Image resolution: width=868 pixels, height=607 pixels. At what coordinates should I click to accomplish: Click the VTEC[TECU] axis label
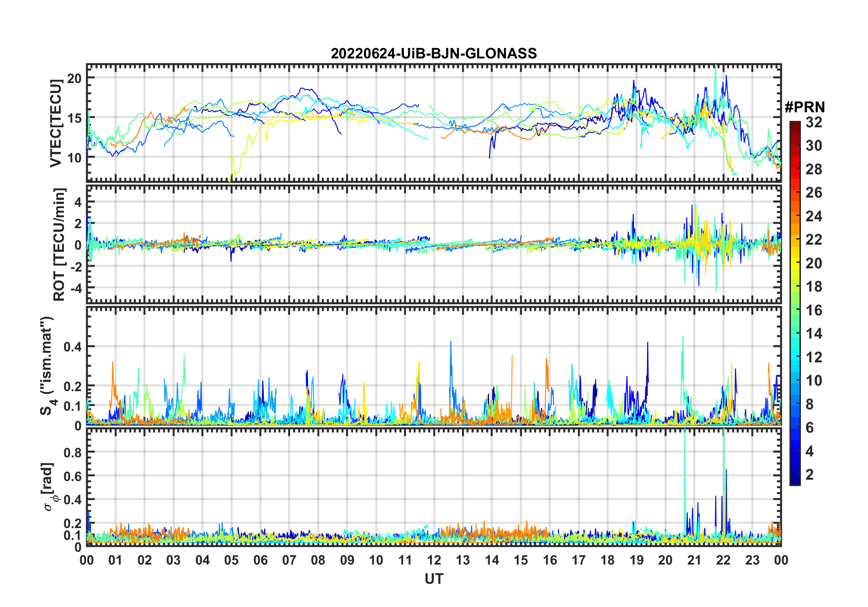pos(56,123)
